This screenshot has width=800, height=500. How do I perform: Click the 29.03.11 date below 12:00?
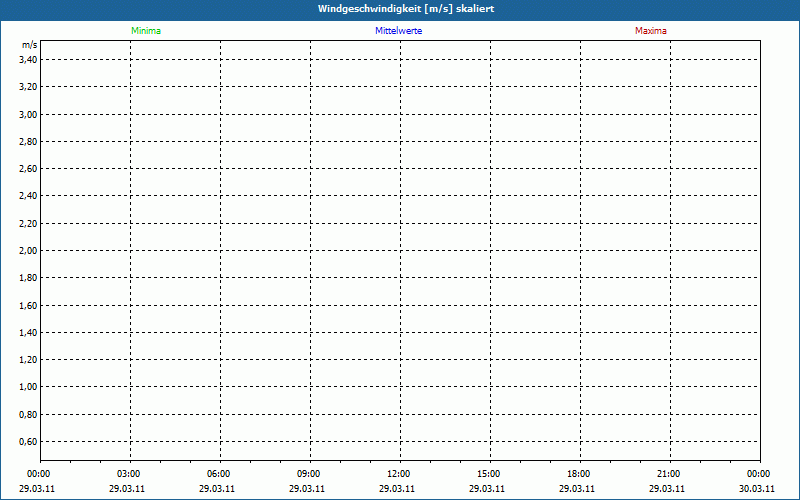click(x=397, y=489)
